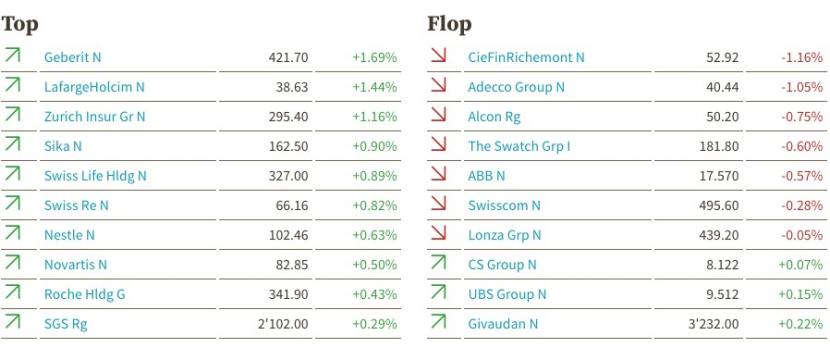
Task: Open Swiss Life Hldg N details
Action: tap(95, 176)
